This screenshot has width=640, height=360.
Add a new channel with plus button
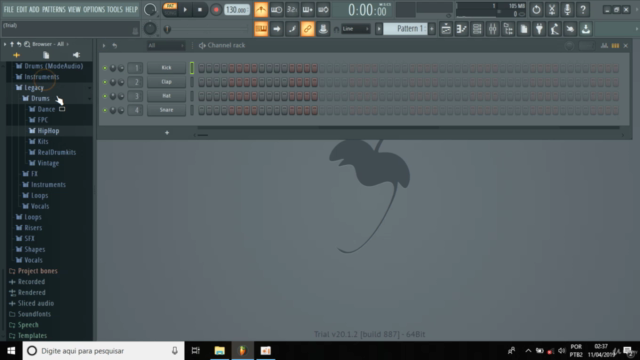point(167,133)
